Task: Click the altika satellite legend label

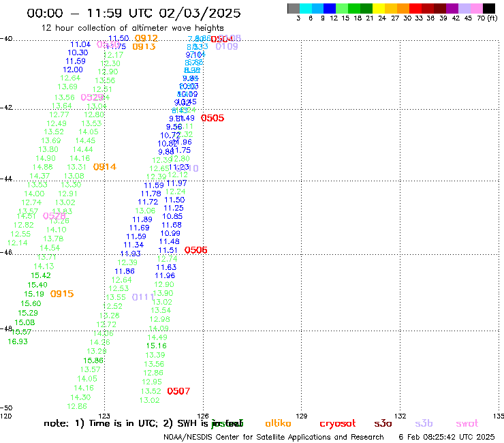Action: (x=278, y=423)
